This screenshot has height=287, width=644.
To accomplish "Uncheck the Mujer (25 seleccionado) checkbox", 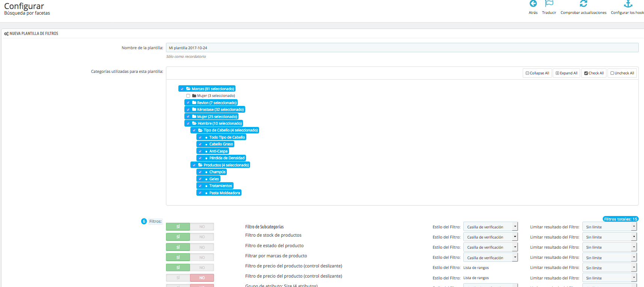I will point(188,116).
